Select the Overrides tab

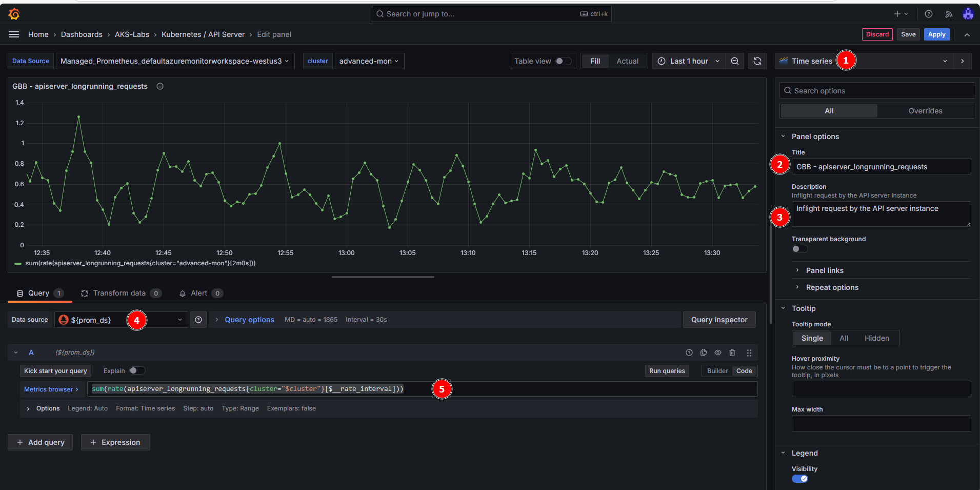[925, 111]
